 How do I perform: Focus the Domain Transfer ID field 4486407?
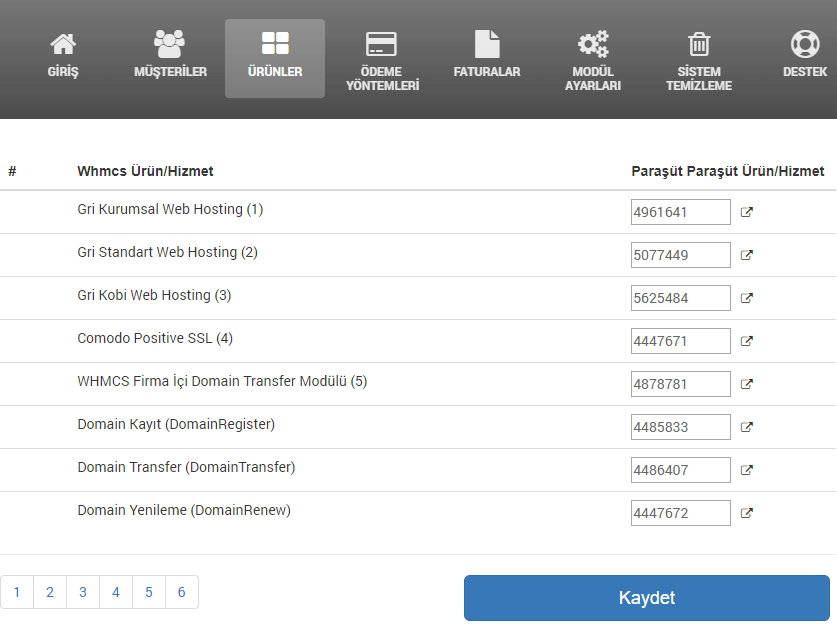click(681, 470)
